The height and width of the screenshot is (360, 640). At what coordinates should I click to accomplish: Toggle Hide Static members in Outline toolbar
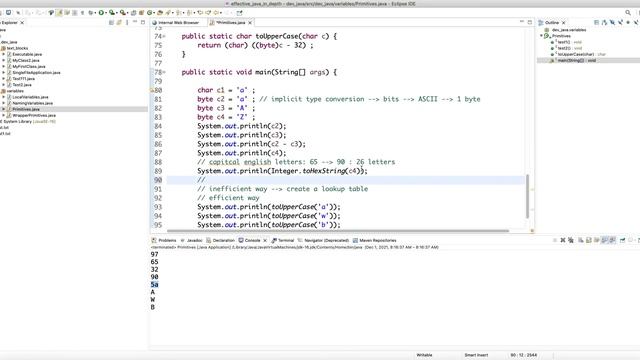620,22
